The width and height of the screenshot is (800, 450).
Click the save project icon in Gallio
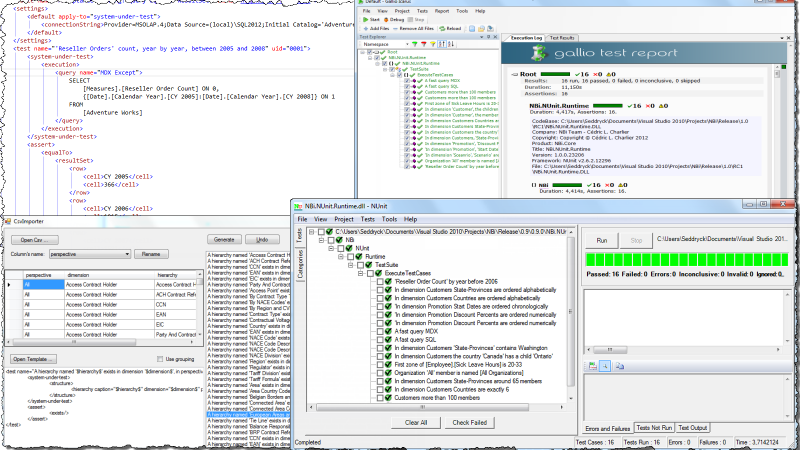[490, 29]
